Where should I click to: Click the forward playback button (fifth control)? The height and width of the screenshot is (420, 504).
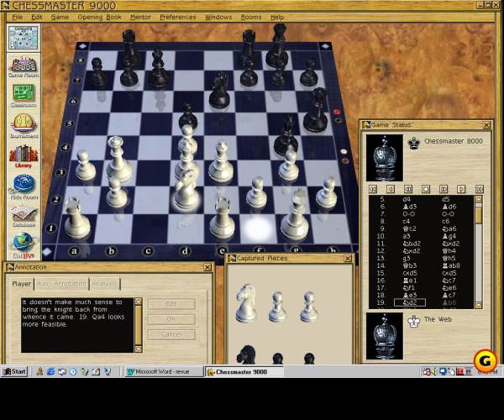pyautogui.click(x=444, y=189)
